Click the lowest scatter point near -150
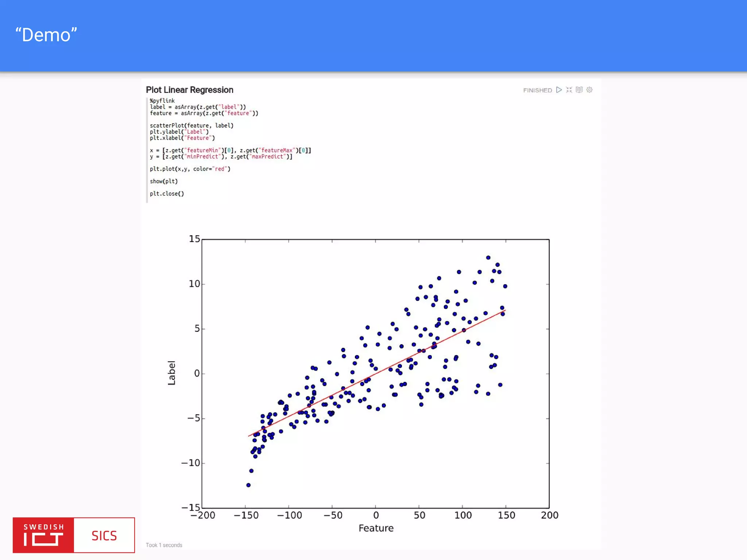 (x=248, y=485)
